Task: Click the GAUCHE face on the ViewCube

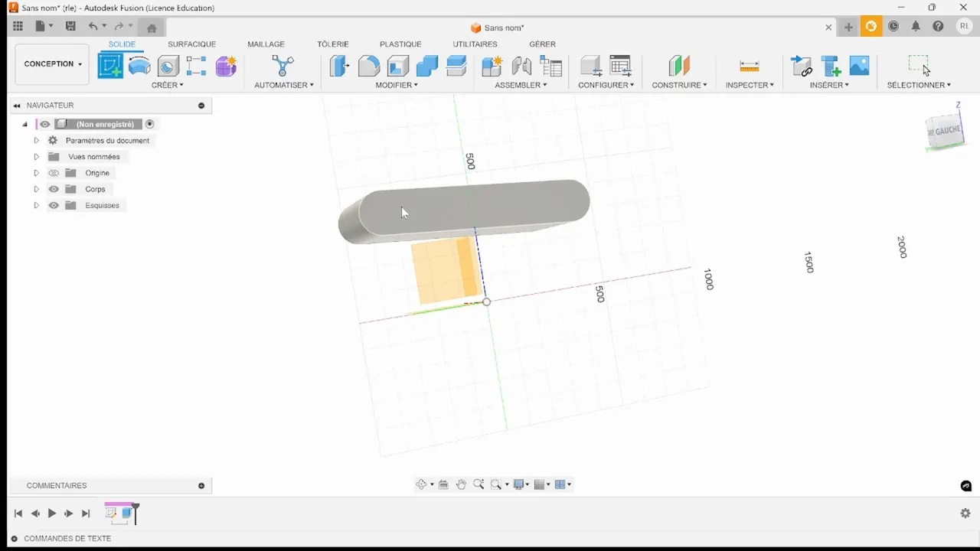Action: [945, 132]
